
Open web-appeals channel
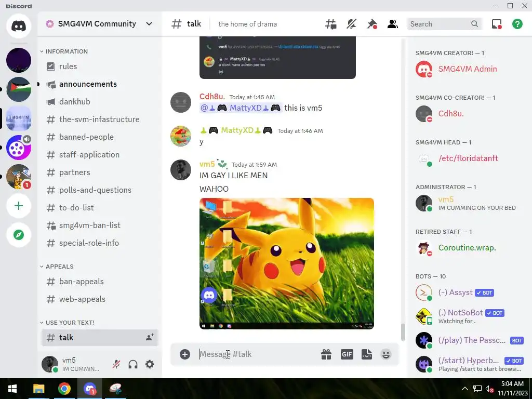99,299
